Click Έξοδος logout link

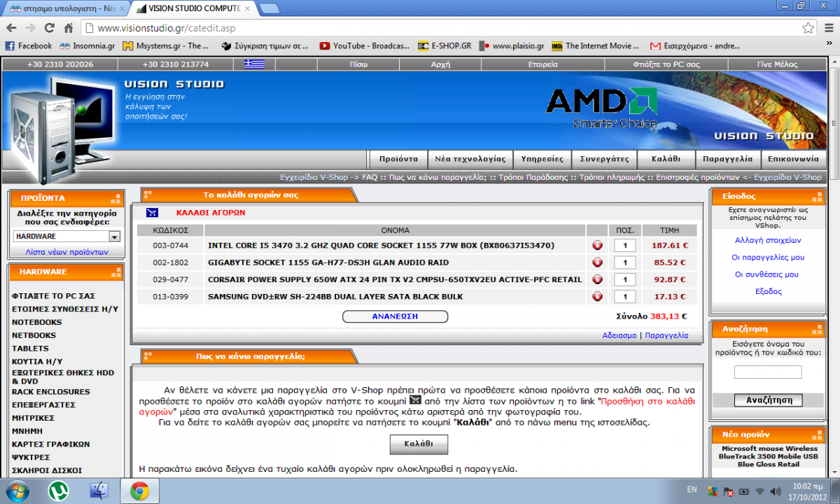[x=768, y=291]
